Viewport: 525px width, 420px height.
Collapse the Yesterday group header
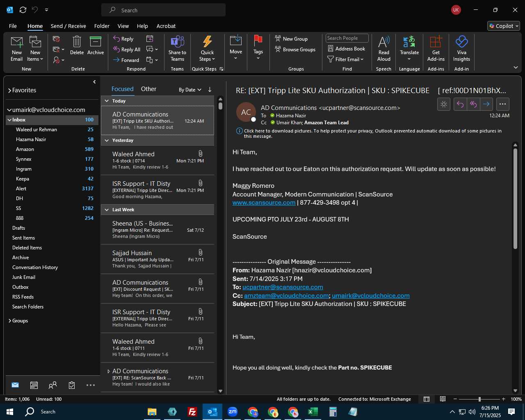[107, 140]
